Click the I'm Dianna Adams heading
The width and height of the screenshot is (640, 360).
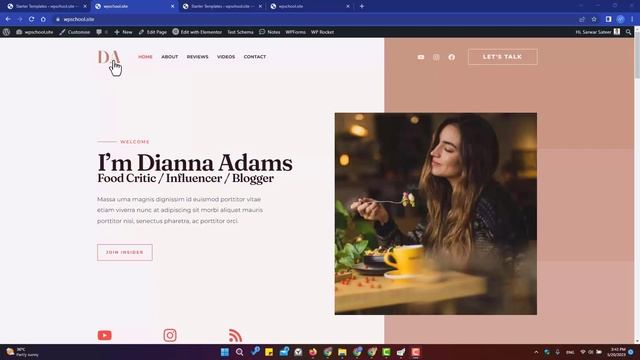coord(195,163)
